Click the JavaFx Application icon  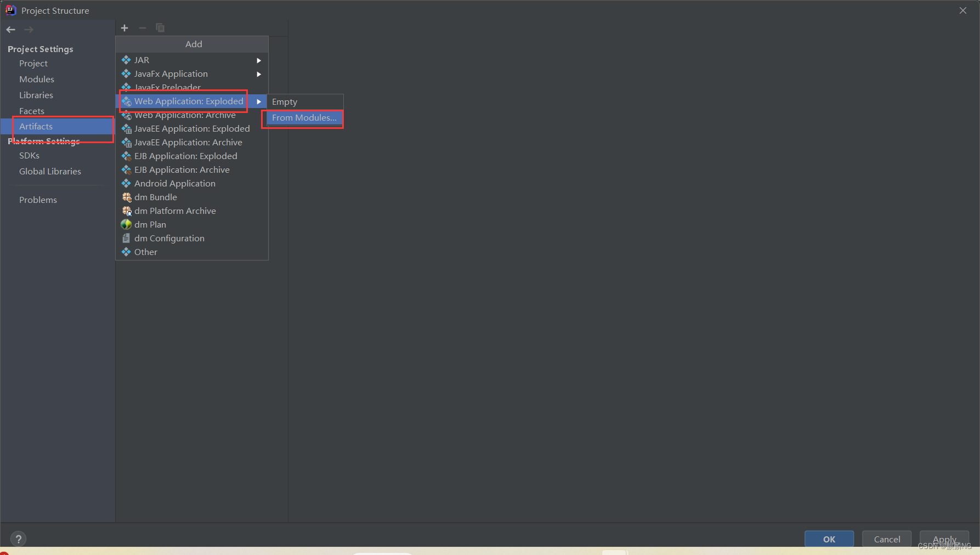(x=126, y=73)
